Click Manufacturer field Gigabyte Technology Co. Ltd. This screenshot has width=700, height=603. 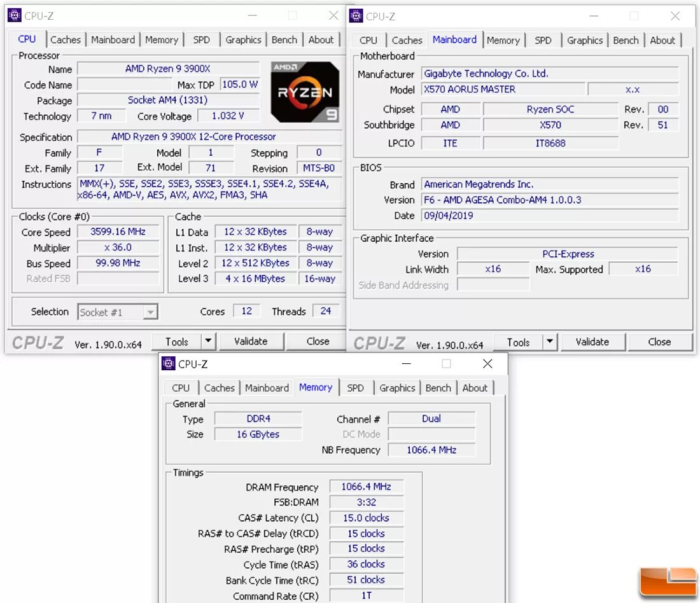click(x=550, y=74)
